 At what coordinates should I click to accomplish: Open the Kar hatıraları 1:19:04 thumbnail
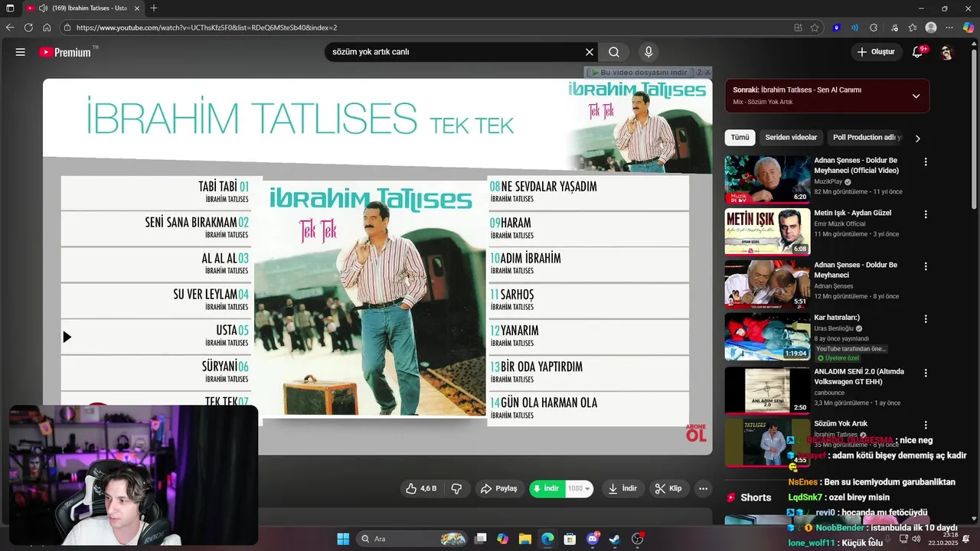pyautogui.click(x=767, y=336)
